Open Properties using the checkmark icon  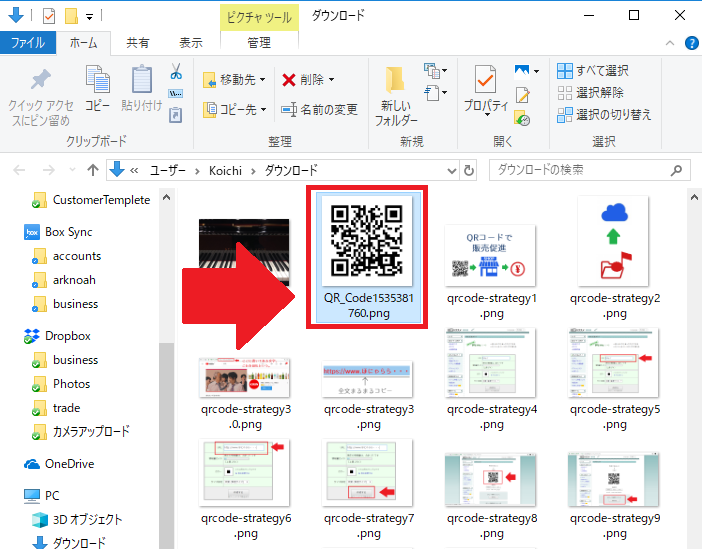[x=486, y=80]
